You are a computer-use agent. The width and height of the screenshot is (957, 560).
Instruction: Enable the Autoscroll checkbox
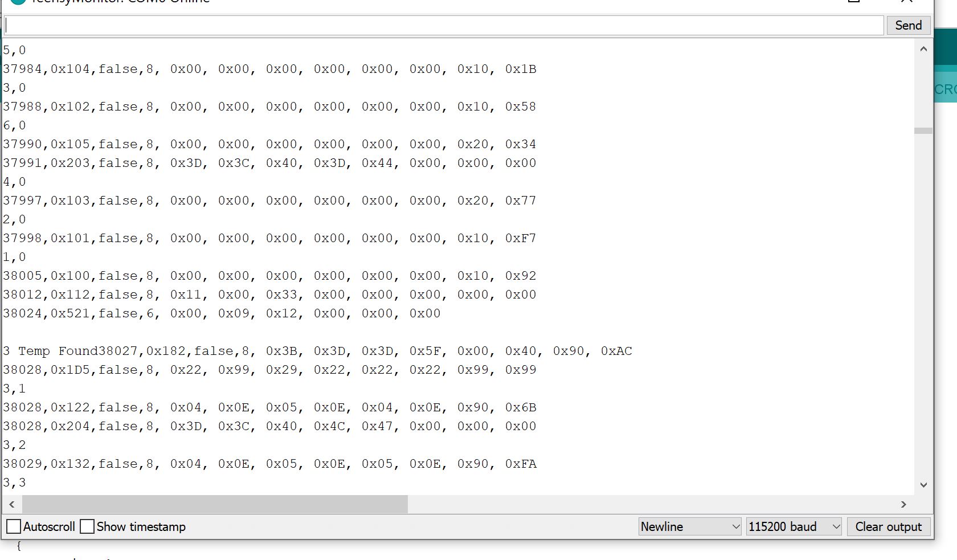[x=14, y=526]
